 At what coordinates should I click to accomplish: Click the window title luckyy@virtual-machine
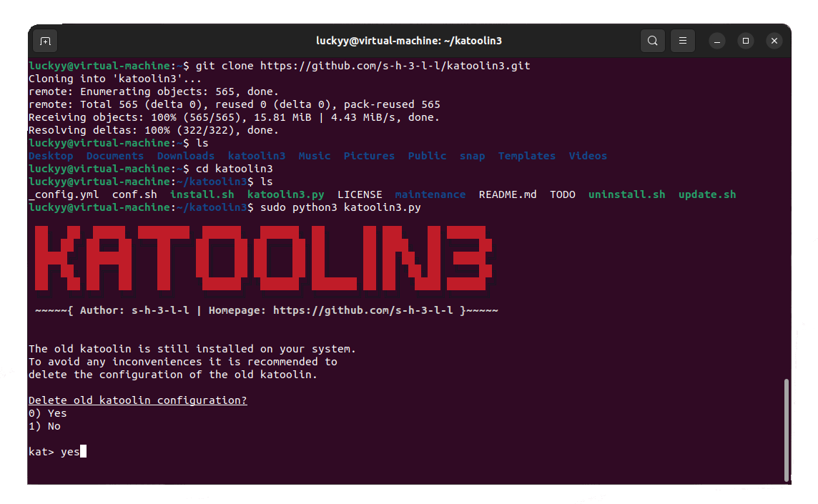[x=409, y=41]
